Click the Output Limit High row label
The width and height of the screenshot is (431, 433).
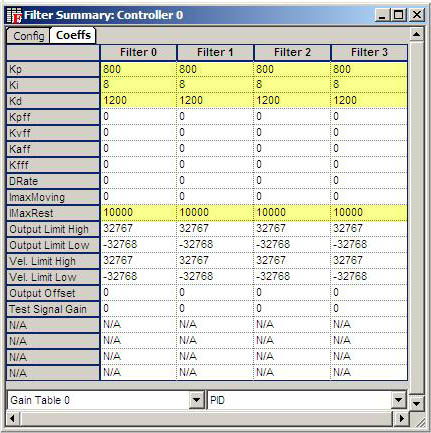pos(53,229)
